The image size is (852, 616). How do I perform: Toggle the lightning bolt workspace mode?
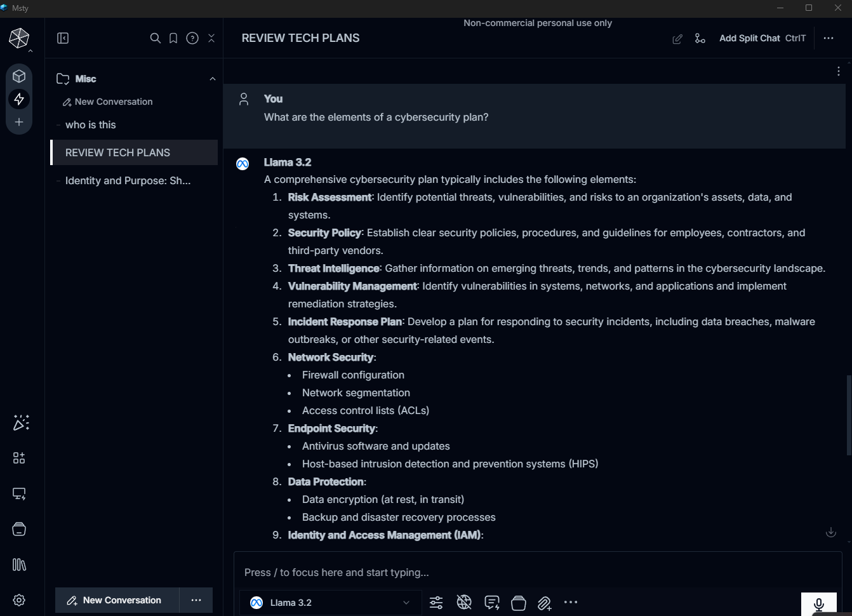tap(19, 99)
